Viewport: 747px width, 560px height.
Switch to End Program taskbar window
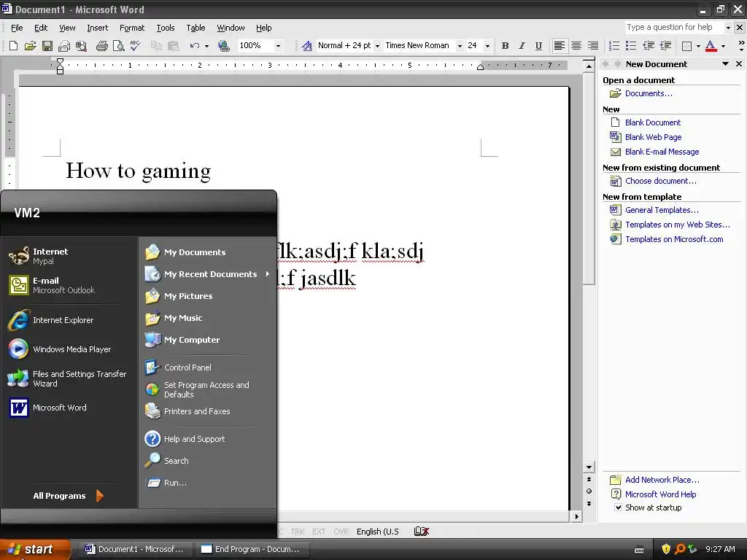[x=253, y=549]
